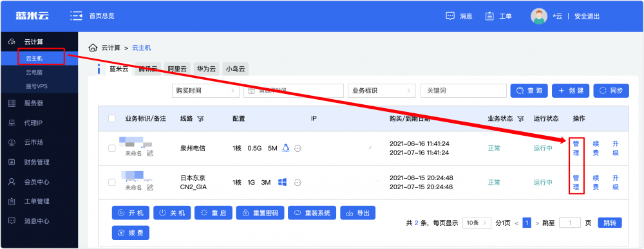Check the 日本东京 CN2_GIA row checkbox

(112, 183)
